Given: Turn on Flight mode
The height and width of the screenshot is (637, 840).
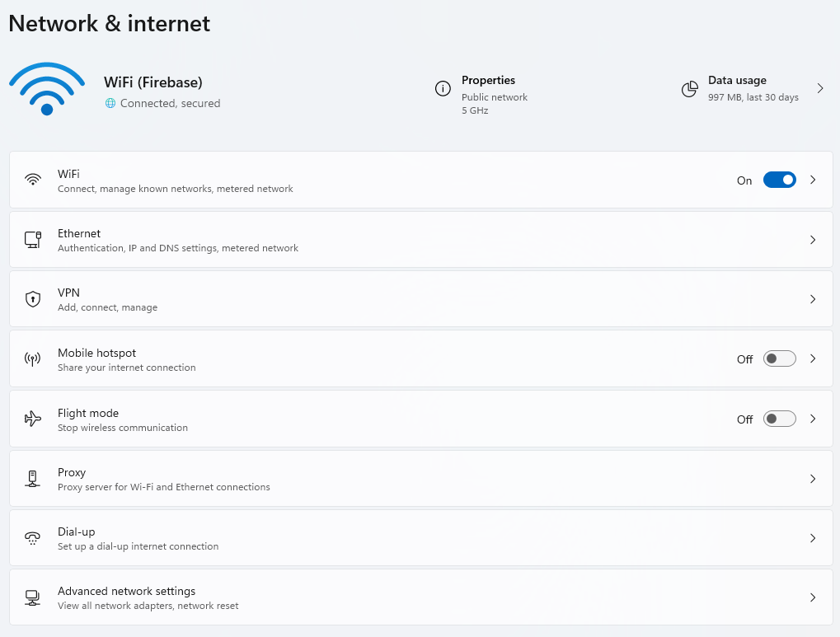Looking at the screenshot, I should (778, 419).
